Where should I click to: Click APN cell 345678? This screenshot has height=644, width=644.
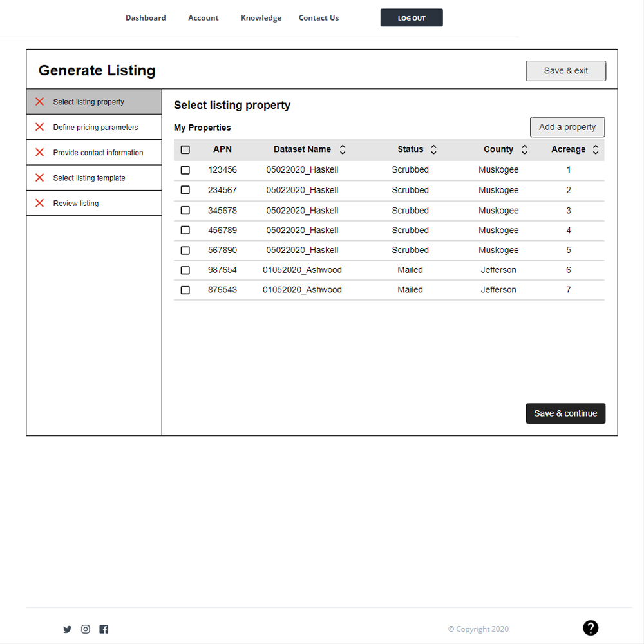[x=222, y=211]
